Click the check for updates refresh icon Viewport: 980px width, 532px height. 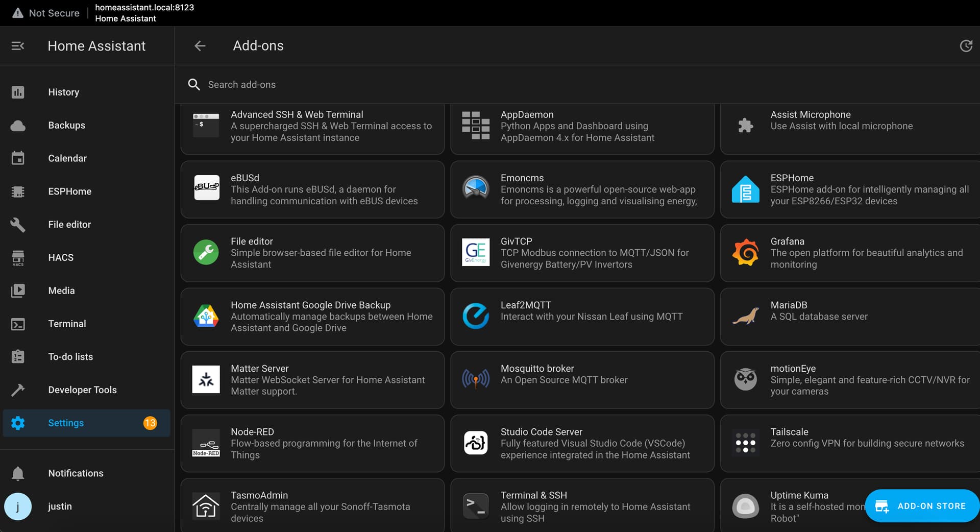966,46
